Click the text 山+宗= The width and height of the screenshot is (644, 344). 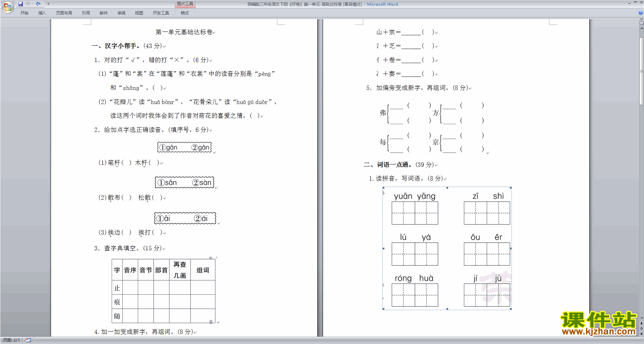388,32
